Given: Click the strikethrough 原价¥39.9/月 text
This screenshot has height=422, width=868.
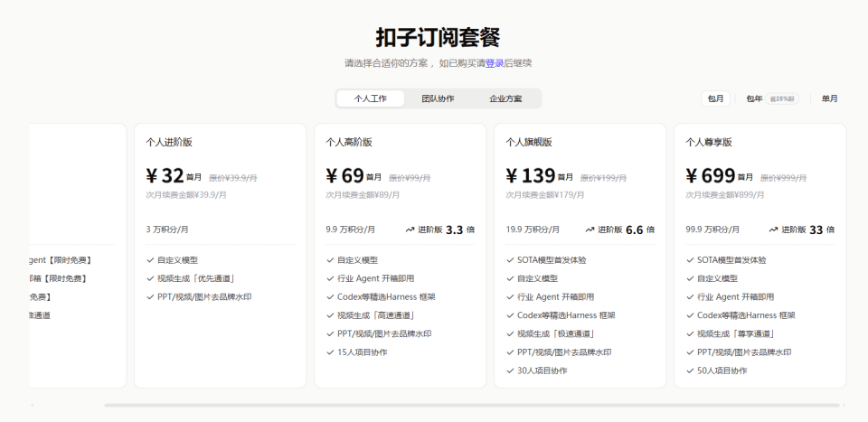Looking at the screenshot, I should coord(233,178).
